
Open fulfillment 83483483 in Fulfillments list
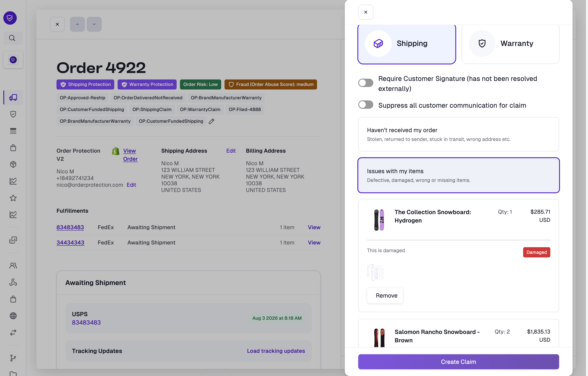click(x=70, y=227)
